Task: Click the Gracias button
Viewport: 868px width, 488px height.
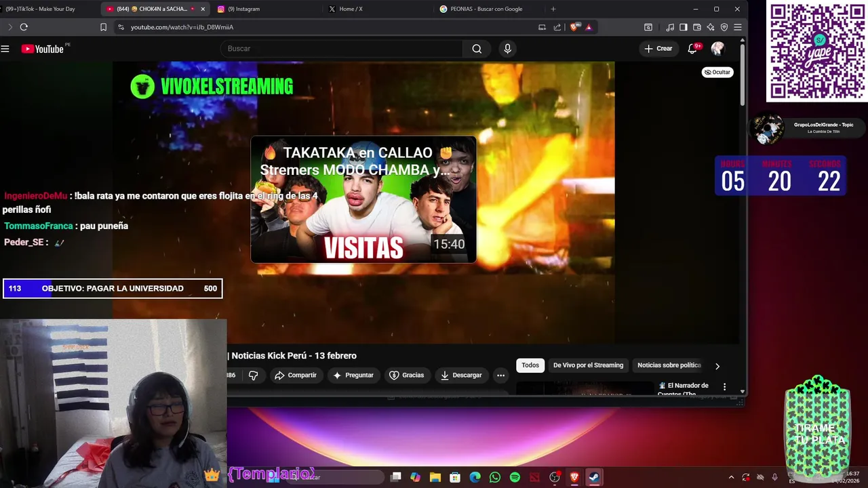Action: (406, 375)
